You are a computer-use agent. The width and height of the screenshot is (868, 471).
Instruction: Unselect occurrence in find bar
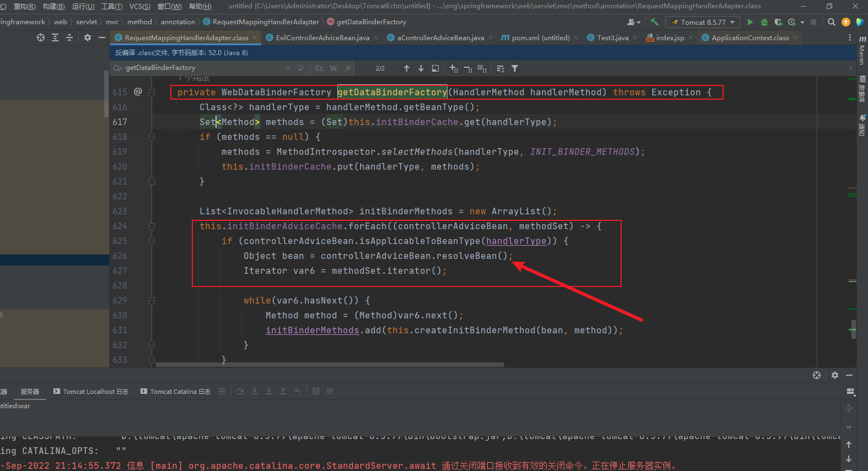468,68
